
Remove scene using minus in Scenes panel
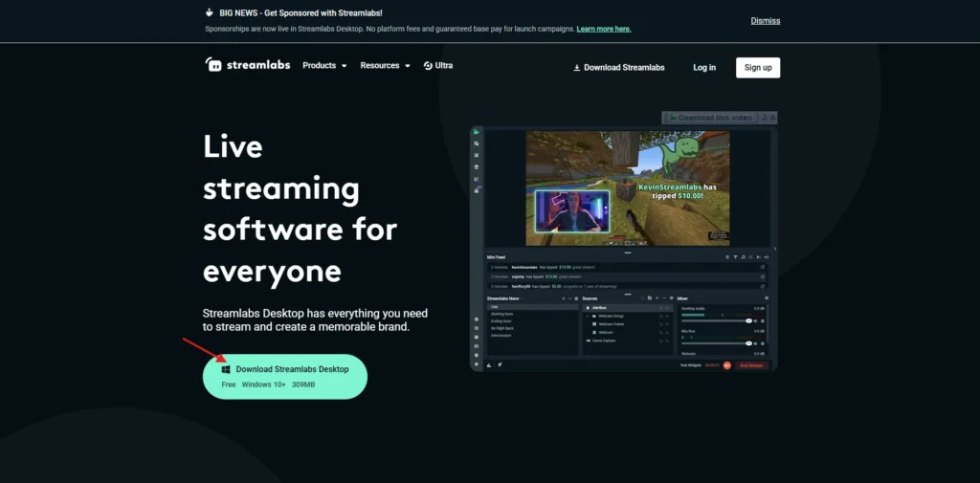[x=570, y=298]
